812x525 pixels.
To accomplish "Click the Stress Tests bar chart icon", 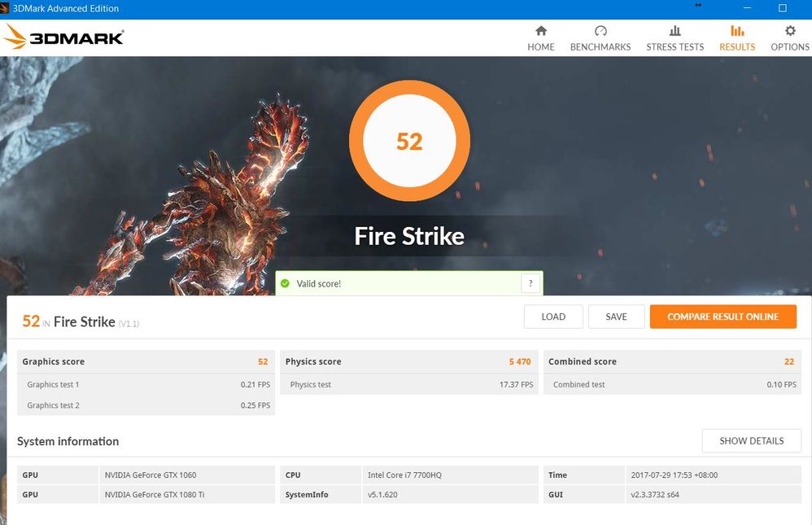I will pos(674,31).
